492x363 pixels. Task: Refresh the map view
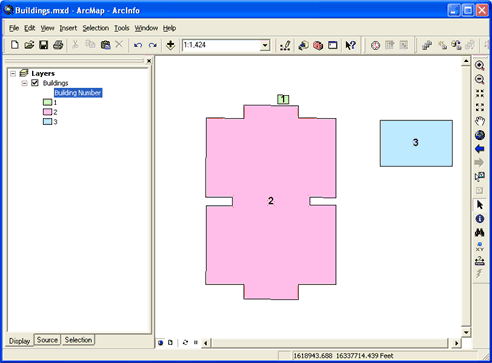[185, 343]
